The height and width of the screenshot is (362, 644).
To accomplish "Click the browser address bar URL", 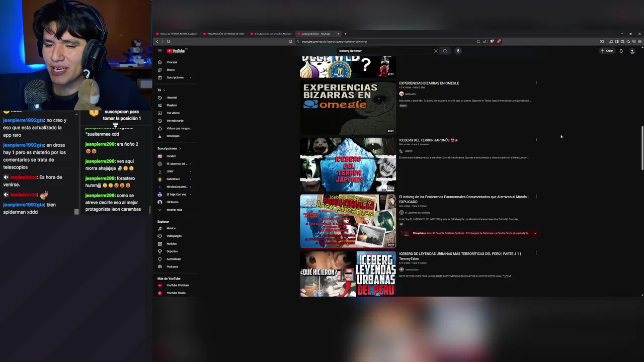I will [x=335, y=41].
